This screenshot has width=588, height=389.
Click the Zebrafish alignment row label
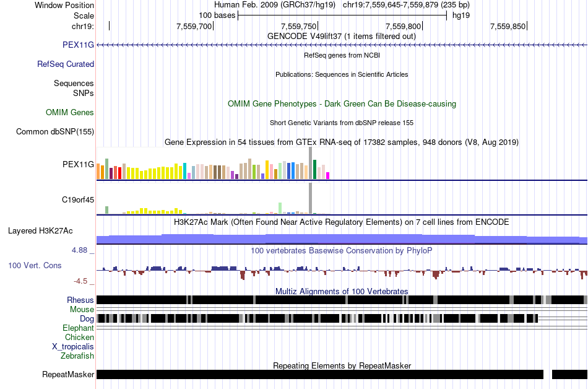[77, 356]
